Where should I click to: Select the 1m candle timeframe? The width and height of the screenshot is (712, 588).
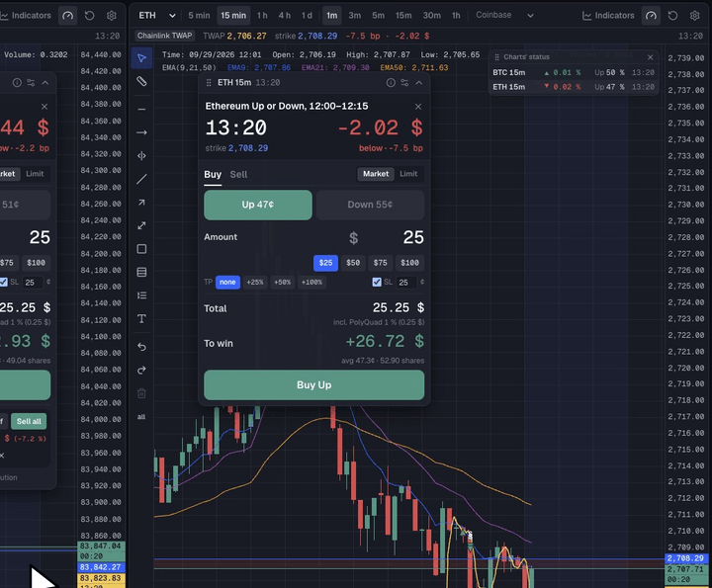(x=332, y=16)
